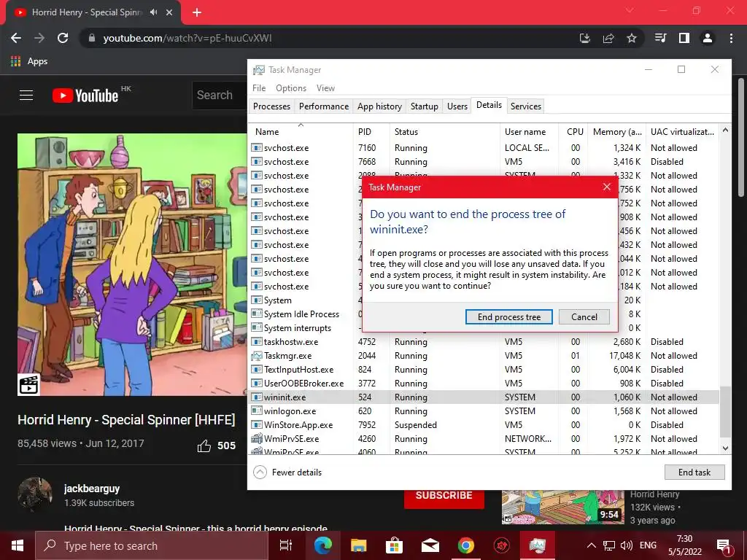Open Microsoft Store from taskbar
This screenshot has height=560, width=747.
tap(394, 545)
